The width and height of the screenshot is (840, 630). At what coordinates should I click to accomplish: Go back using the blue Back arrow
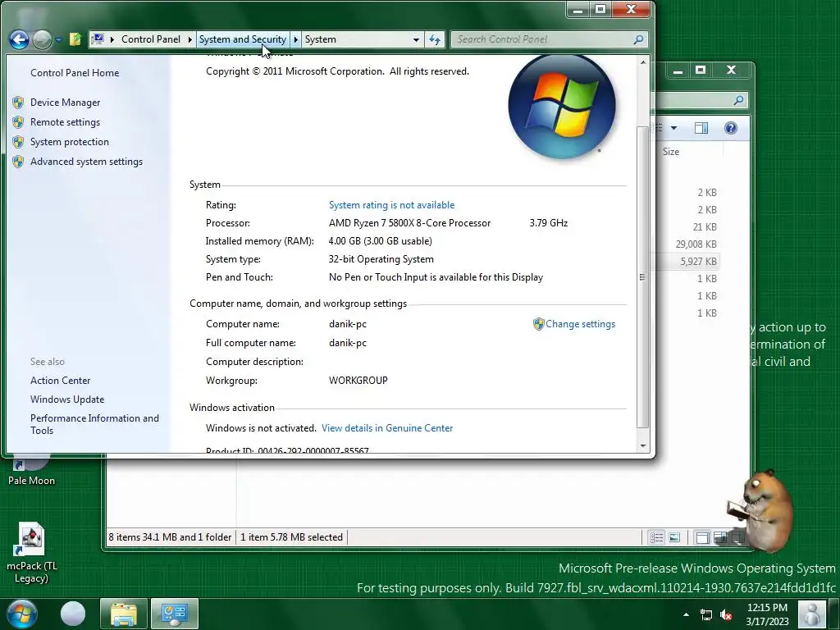click(20, 39)
